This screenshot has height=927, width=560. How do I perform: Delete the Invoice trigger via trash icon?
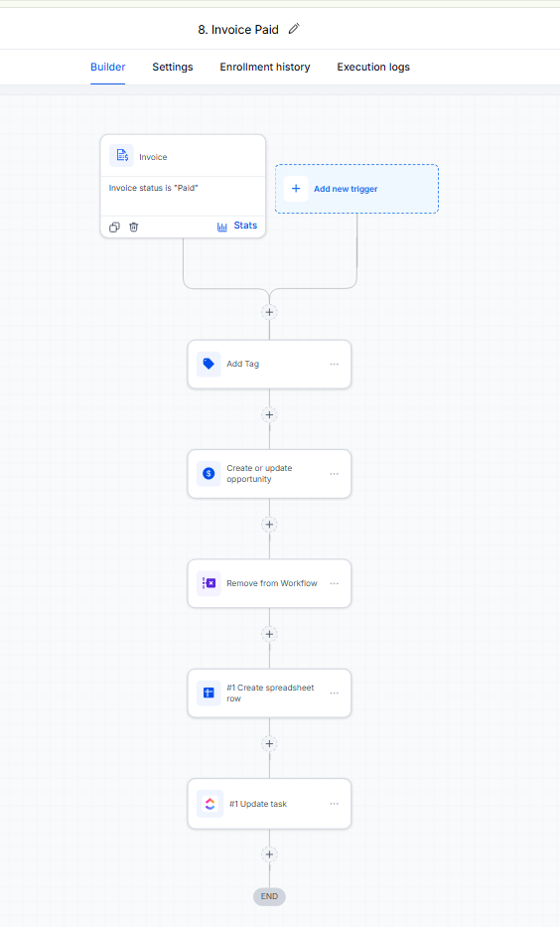134,227
